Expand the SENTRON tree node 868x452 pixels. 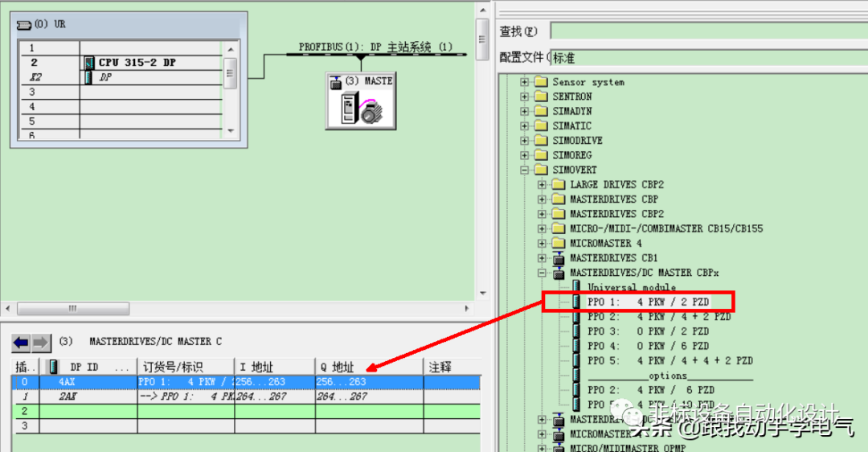click(x=524, y=97)
